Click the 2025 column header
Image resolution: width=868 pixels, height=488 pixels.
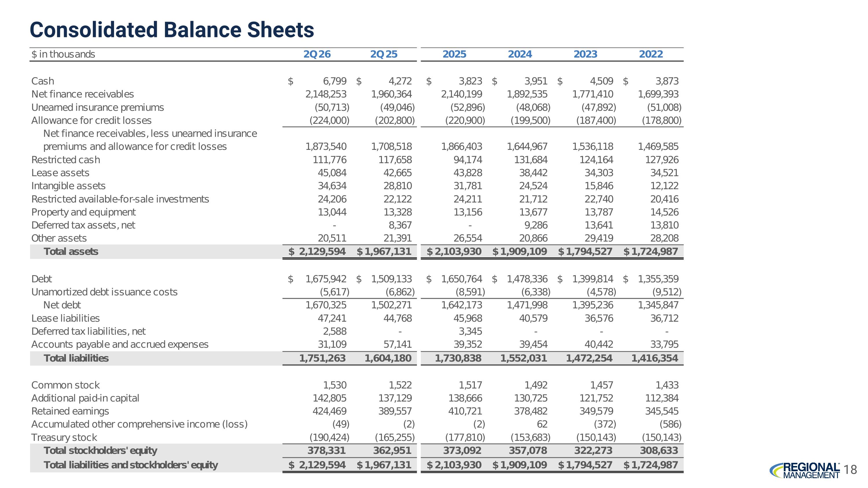(x=454, y=54)
